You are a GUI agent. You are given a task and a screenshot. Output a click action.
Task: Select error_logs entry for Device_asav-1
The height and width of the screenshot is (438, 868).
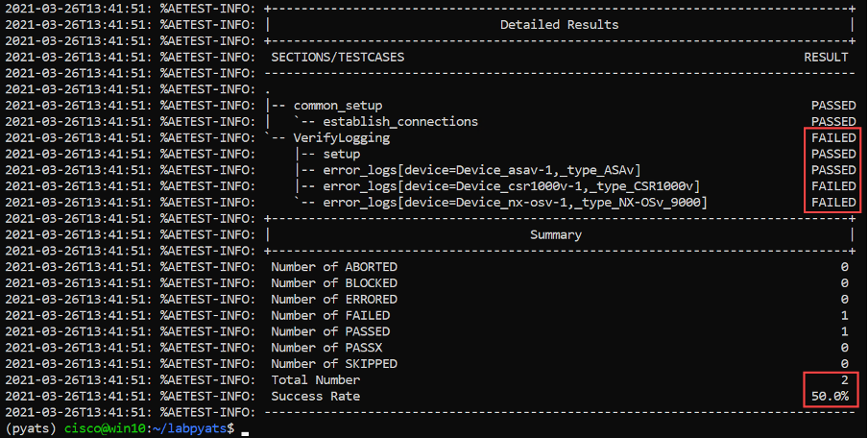tap(482, 170)
